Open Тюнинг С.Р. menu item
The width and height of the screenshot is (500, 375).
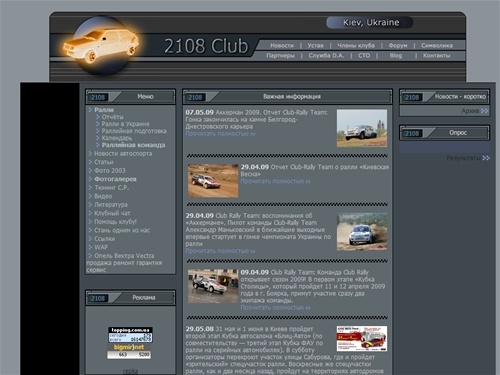pos(111,188)
